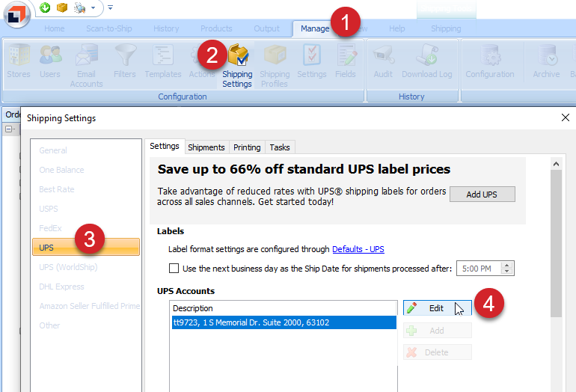This screenshot has width=576, height=392.
Task: Open Email Accounts in ribbon
Action: click(x=86, y=65)
